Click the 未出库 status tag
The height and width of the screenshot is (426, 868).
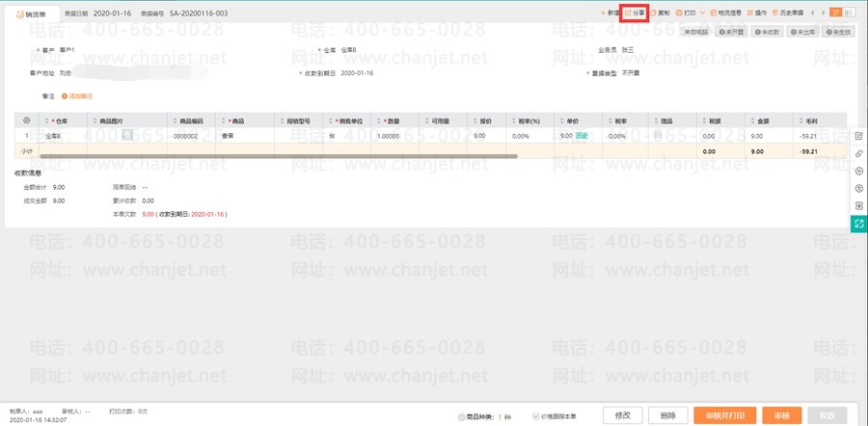[x=803, y=32]
